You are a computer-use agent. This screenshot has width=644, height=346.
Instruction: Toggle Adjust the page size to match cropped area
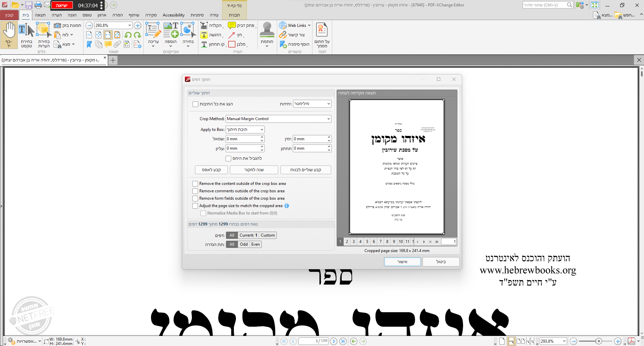(x=195, y=206)
